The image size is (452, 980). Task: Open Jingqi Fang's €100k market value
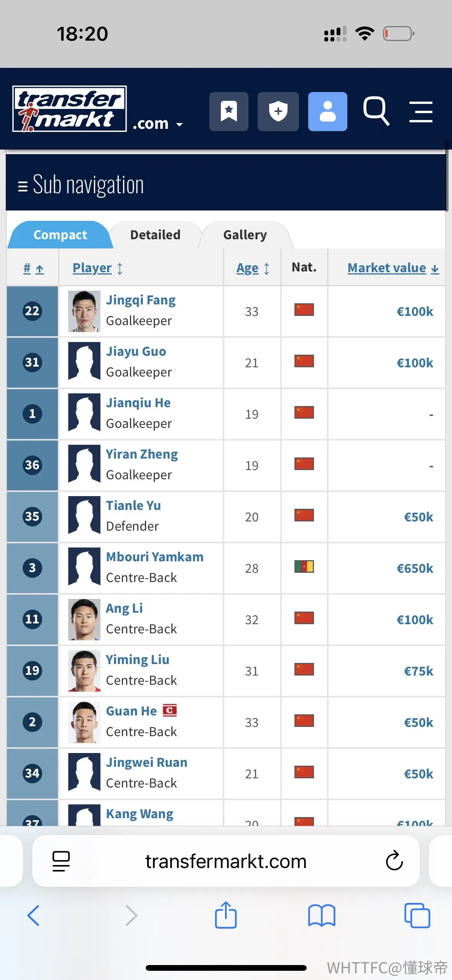415,311
